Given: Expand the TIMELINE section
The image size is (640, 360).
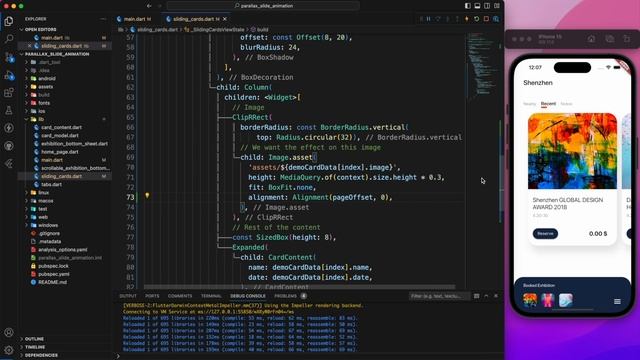Looking at the screenshot, I should pos(34,347).
